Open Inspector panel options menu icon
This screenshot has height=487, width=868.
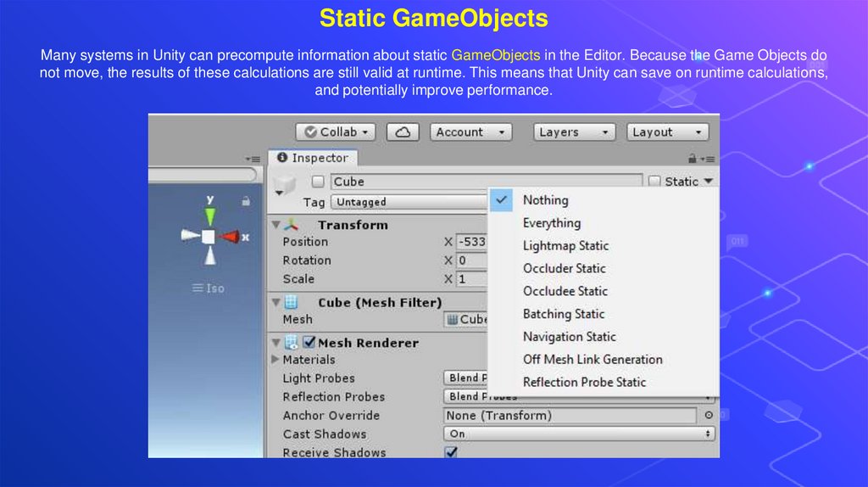(708, 159)
